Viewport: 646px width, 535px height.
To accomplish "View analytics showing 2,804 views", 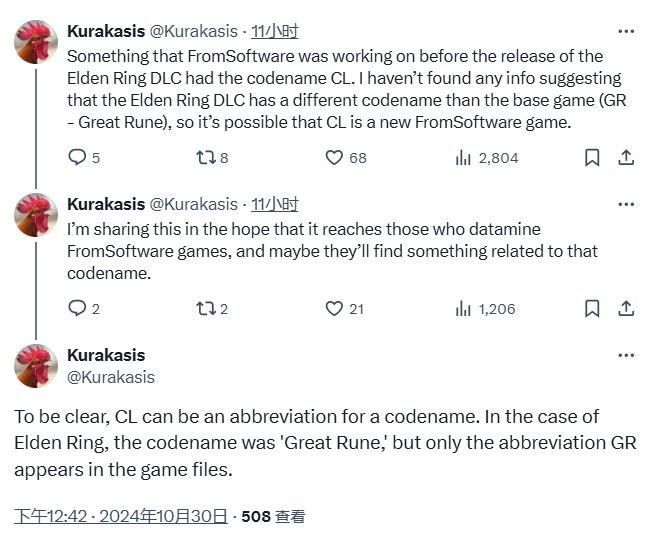I will point(464,157).
